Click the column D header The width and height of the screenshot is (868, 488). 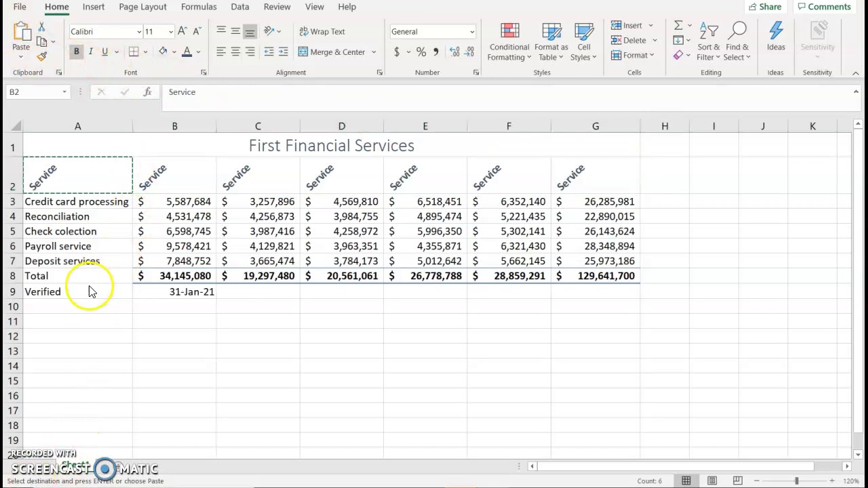click(342, 126)
